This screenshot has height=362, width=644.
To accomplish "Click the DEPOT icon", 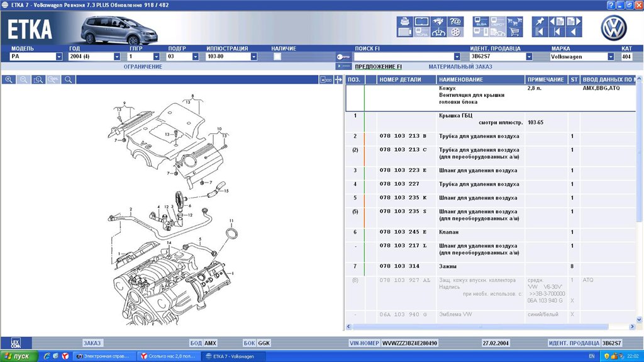I will pos(498,21).
